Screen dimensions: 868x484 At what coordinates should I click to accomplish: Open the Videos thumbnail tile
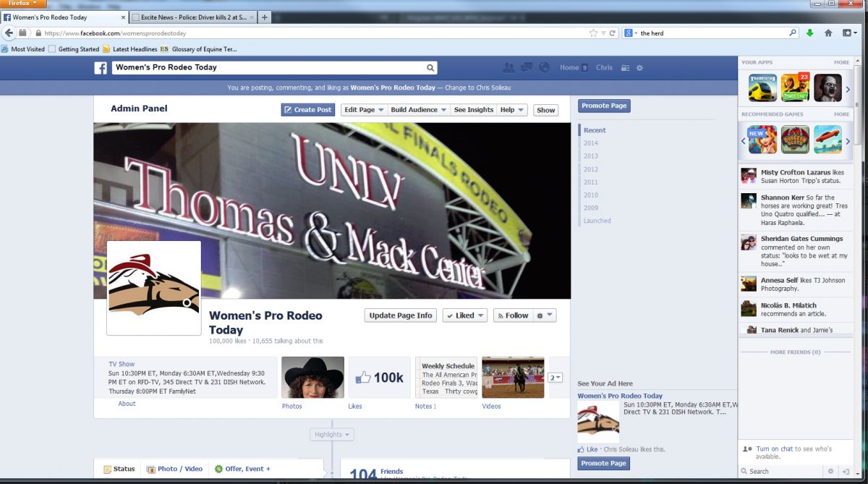pos(513,378)
